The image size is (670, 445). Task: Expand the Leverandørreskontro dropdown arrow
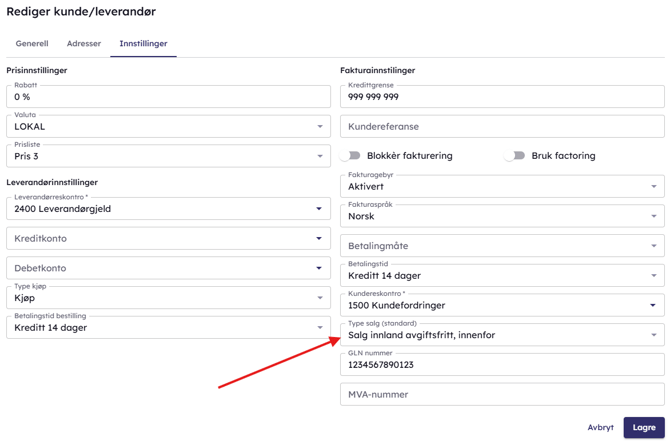pos(319,209)
